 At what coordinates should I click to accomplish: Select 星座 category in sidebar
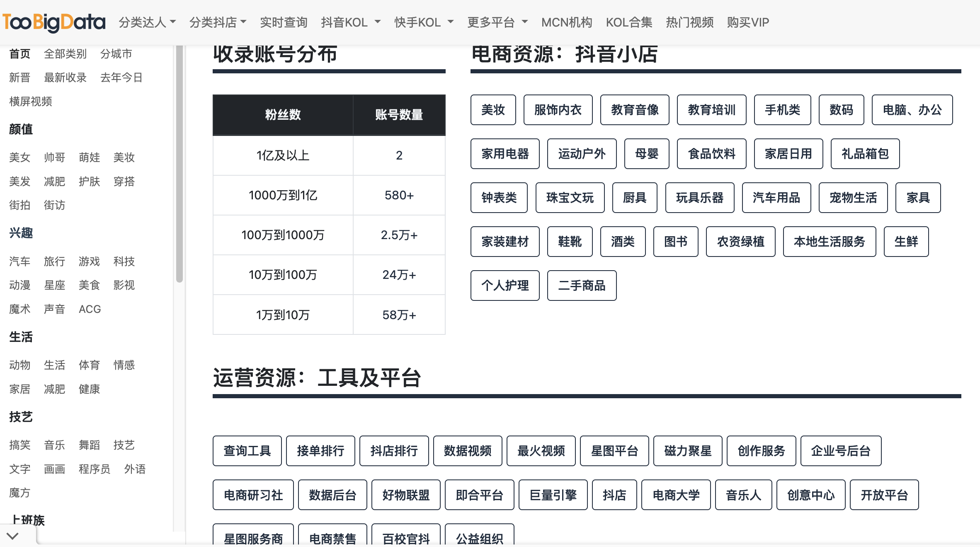tap(55, 285)
